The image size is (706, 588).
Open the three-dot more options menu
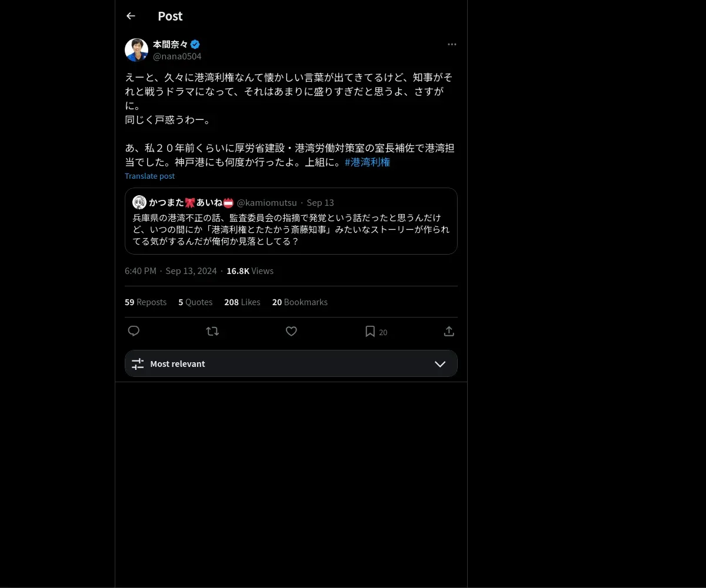click(452, 44)
